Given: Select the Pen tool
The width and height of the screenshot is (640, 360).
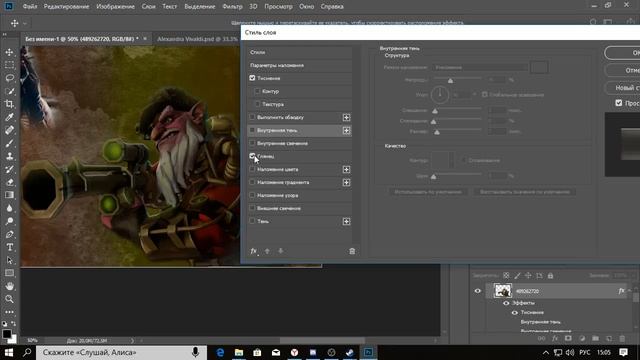Looking at the screenshot, I should (9, 234).
